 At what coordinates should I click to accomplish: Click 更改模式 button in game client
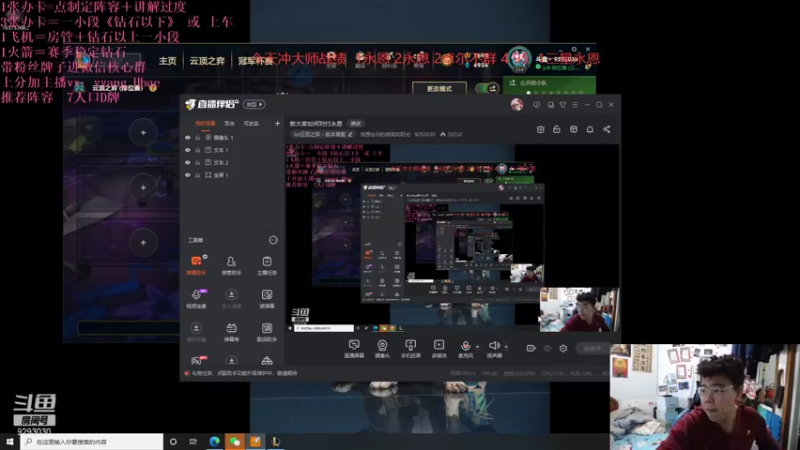pos(439,89)
